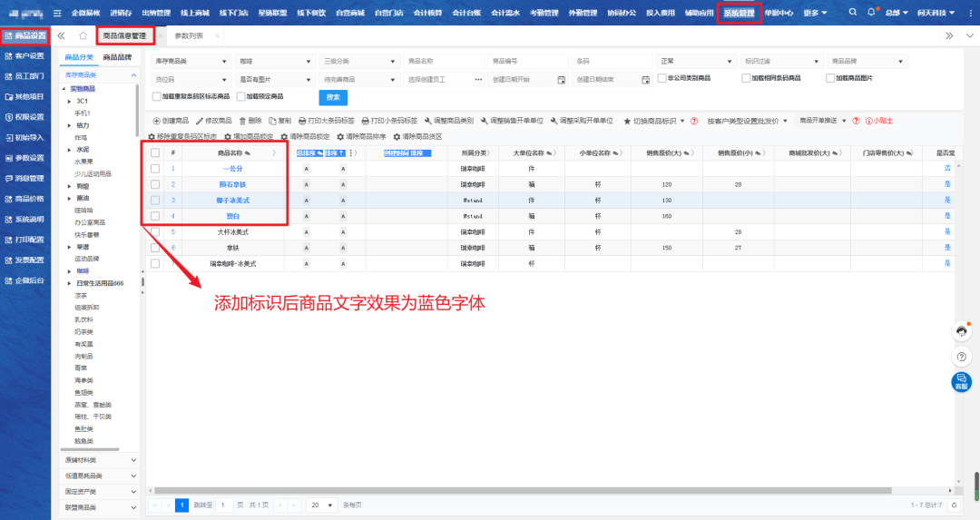Check the 加载商品图片 checkbox
The width and height of the screenshot is (980, 520).
point(830,79)
